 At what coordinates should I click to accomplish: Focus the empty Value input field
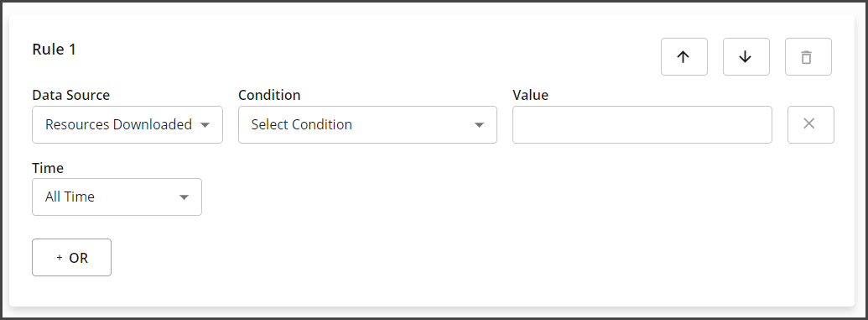[642, 124]
